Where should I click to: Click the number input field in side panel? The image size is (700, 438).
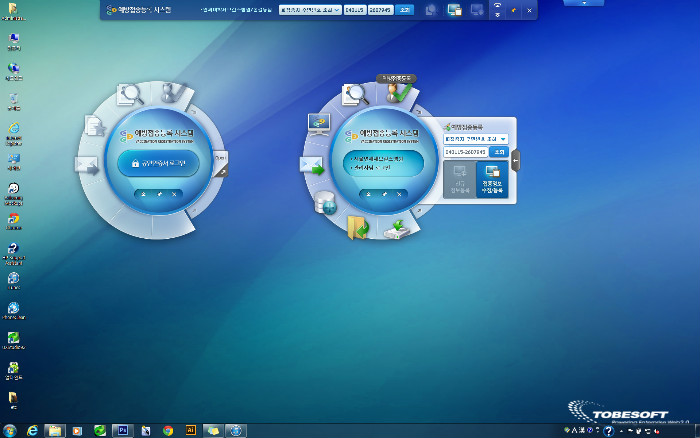click(x=465, y=152)
